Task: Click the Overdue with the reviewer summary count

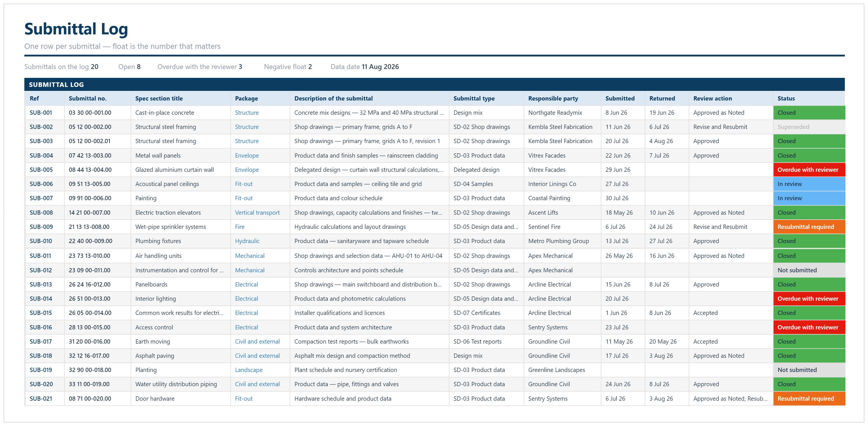Action: [x=199, y=67]
